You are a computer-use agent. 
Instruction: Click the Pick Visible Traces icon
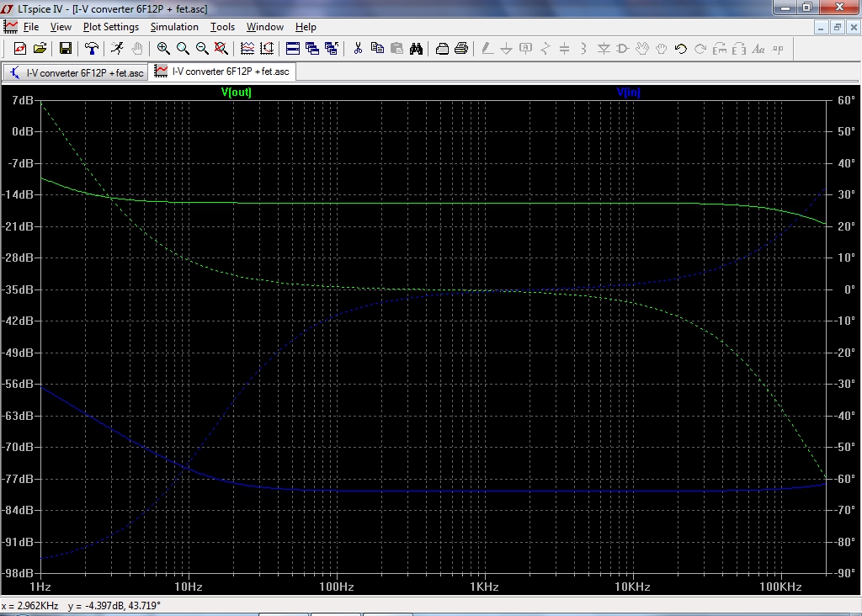pos(247,49)
